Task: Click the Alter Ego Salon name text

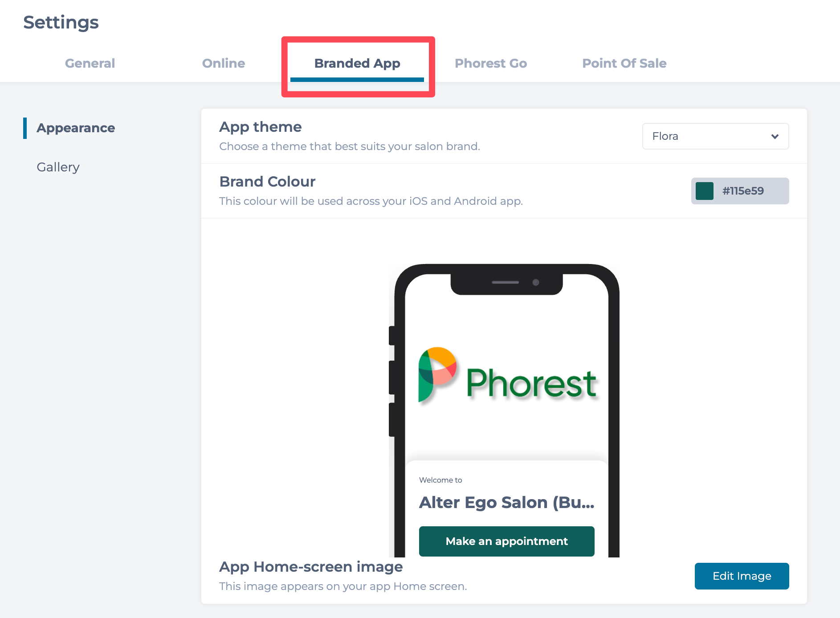Action: (x=507, y=503)
